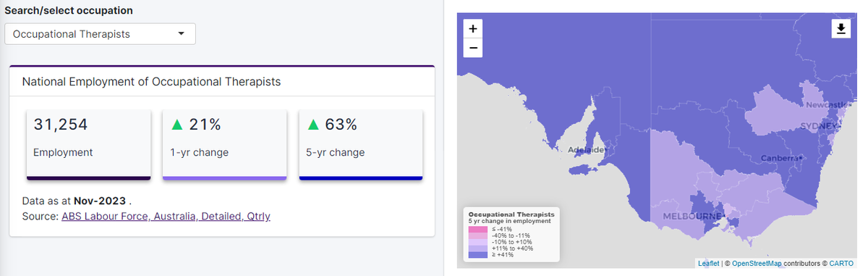Click the -10% to +10% legend swatch
Image resolution: width=868 pixels, height=276 pixels.
(478, 242)
